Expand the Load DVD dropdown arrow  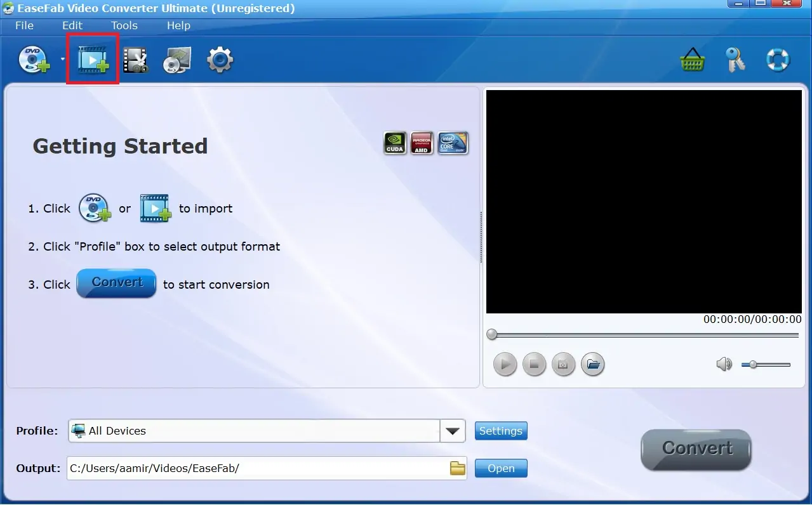[x=62, y=60]
